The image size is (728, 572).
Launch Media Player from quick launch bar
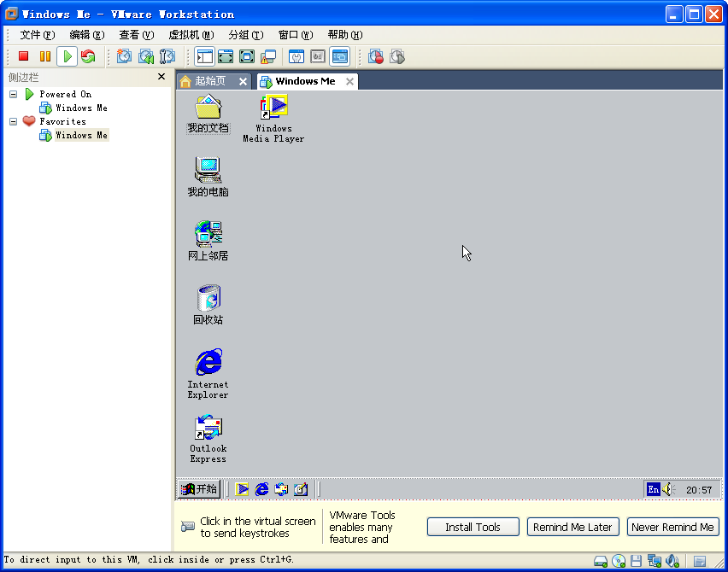point(242,489)
